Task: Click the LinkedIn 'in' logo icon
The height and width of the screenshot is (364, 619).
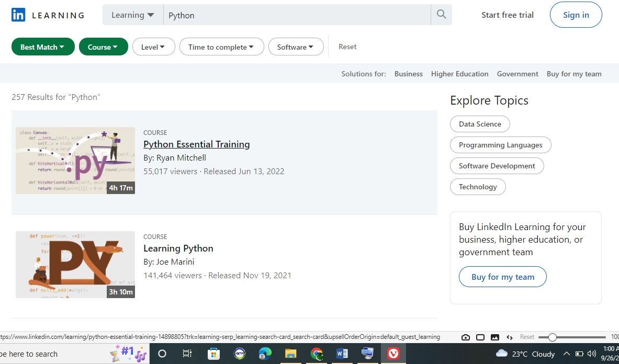Action: click(18, 15)
